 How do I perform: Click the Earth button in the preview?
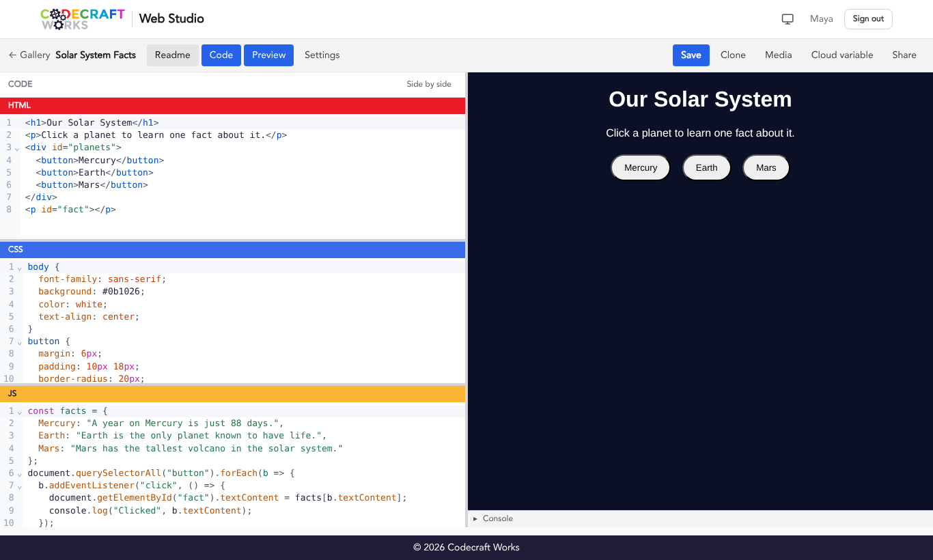(707, 168)
